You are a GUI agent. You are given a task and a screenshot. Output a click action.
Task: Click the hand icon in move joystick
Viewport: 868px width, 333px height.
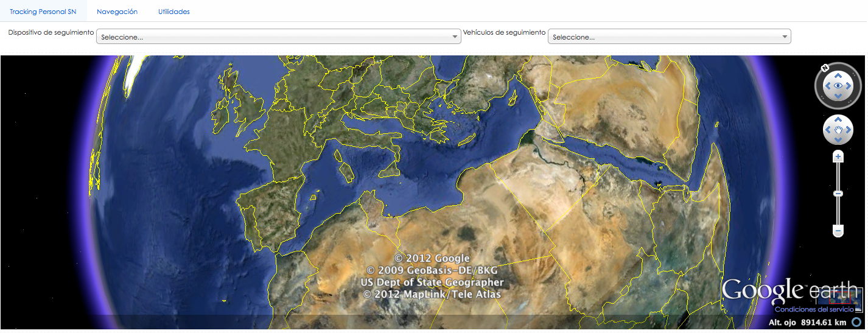click(x=838, y=130)
